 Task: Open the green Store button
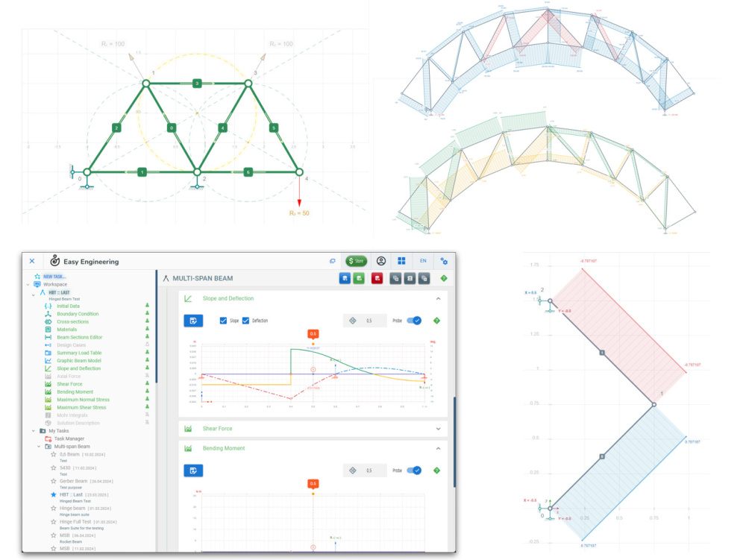point(356,260)
